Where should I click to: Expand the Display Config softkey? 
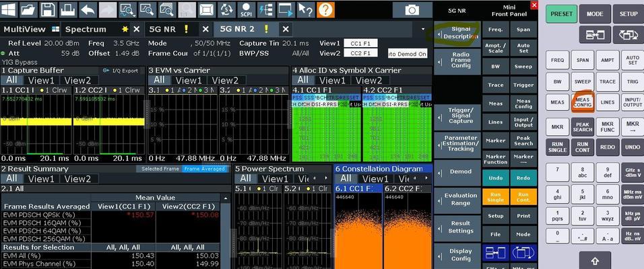[457, 255]
